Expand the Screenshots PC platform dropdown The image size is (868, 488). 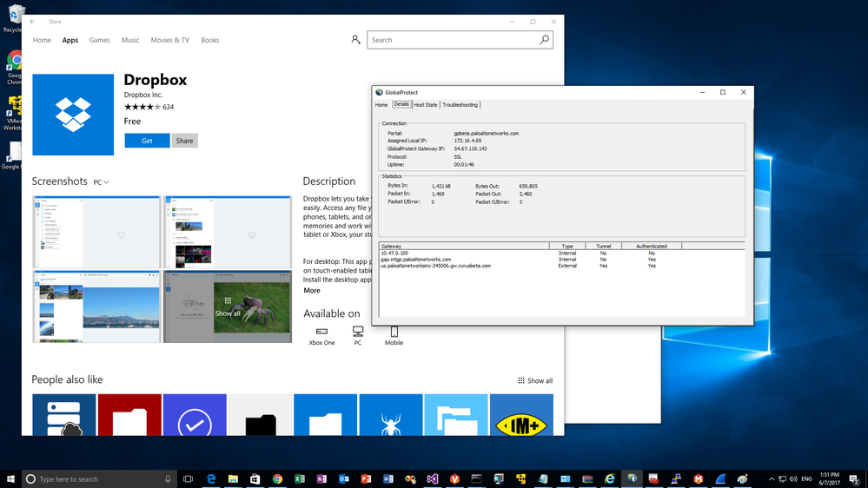pos(101,182)
